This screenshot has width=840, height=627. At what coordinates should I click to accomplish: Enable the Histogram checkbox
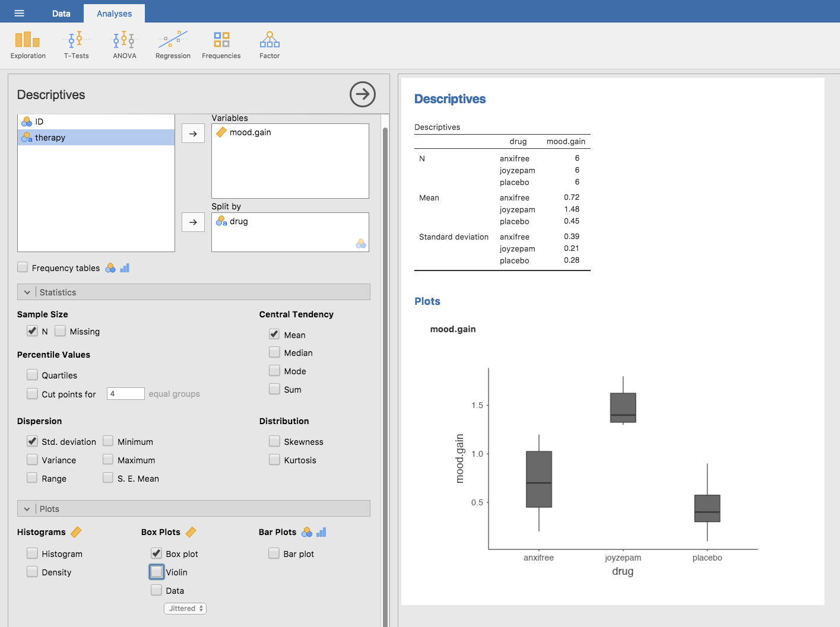tap(32, 553)
